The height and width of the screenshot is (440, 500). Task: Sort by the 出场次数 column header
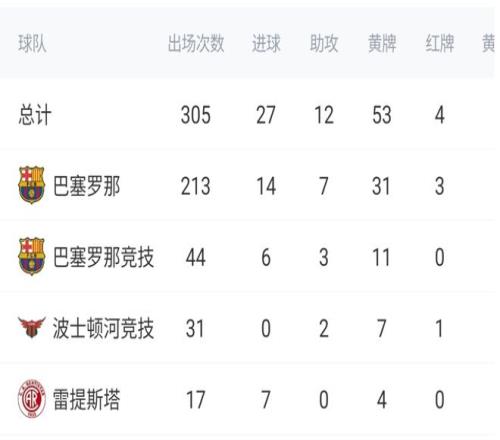pyautogui.click(x=196, y=43)
